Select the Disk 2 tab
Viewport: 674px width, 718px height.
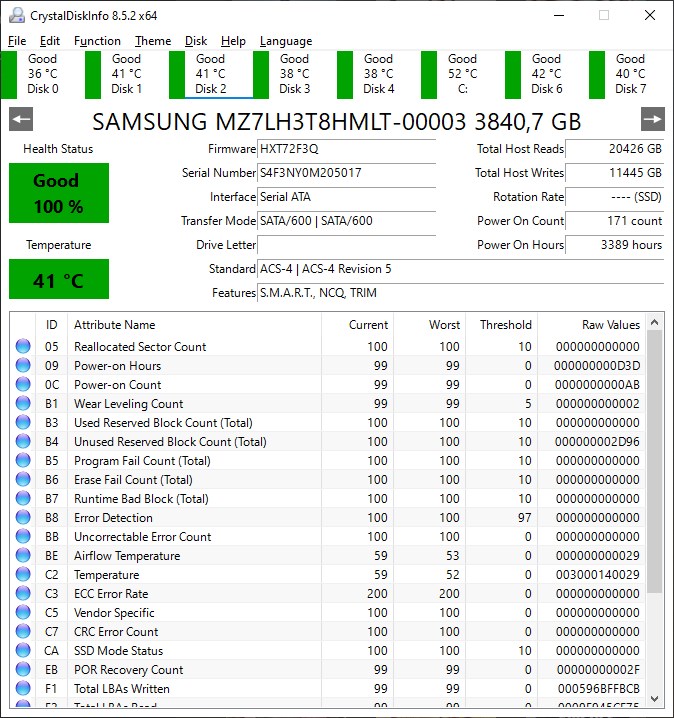click(211, 74)
